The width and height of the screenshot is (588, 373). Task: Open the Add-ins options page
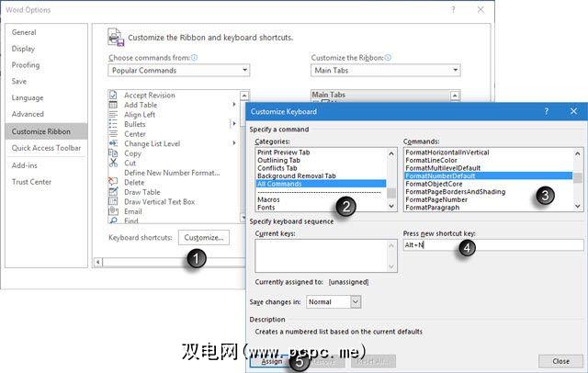[x=25, y=165]
